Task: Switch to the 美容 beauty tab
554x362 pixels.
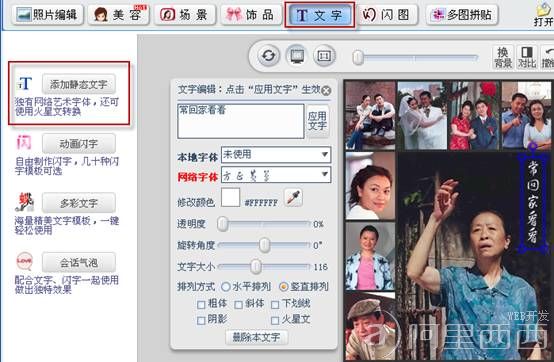Action: 119,15
